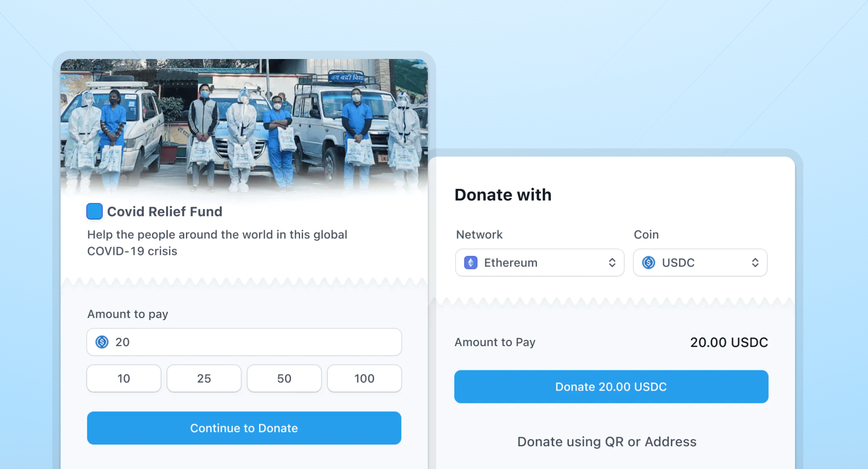
Task: Click the Covid Relief Fund title
Action: click(164, 211)
